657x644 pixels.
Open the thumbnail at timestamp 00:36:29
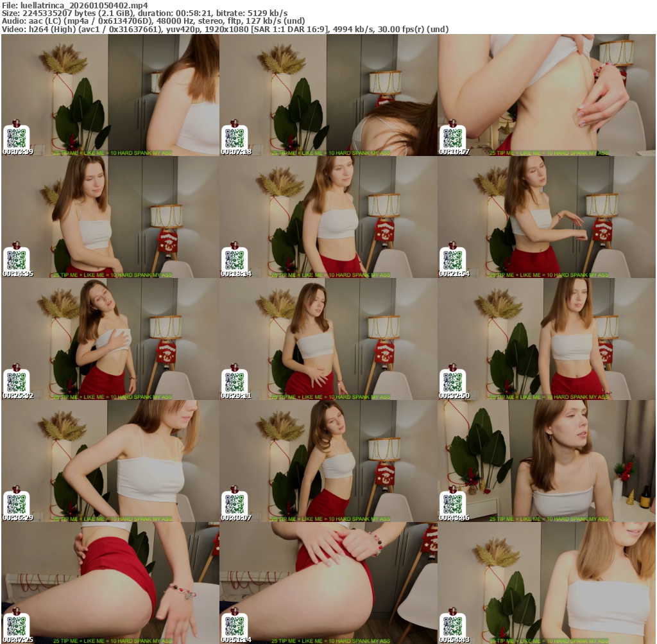[110, 461]
